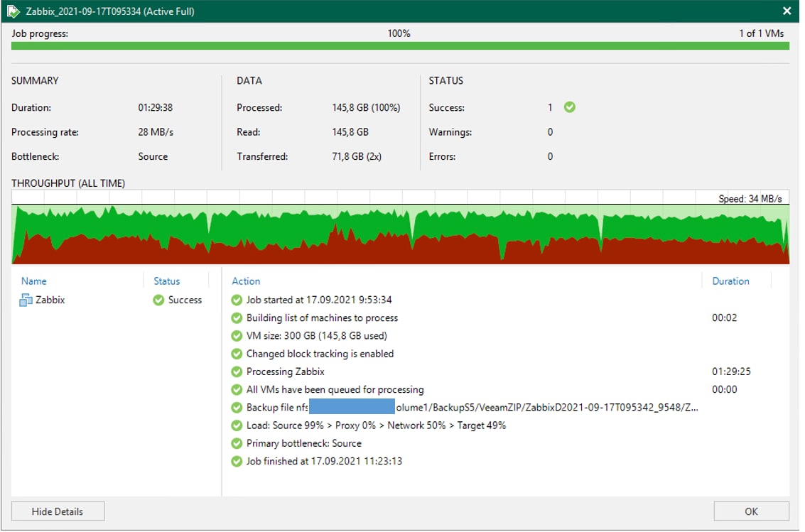
Task: Click check icon for Building list of machines
Action: 238,320
